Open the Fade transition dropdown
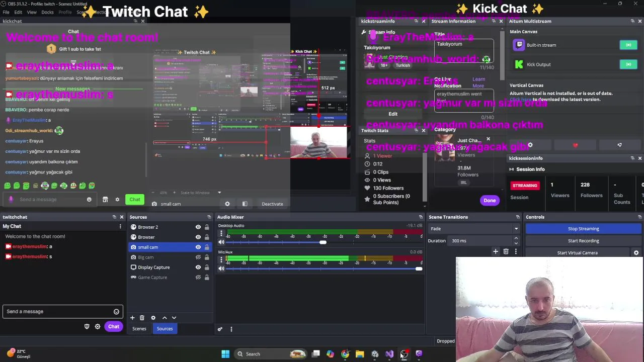Screen dimensions: 644x362 [473, 229]
